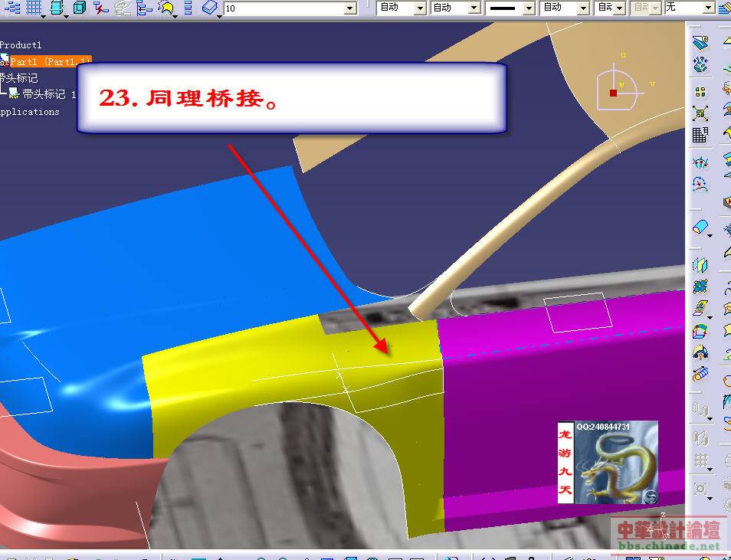Click the rolled surface icon in right toolbar
The width and height of the screenshot is (731, 560).
coord(700,375)
